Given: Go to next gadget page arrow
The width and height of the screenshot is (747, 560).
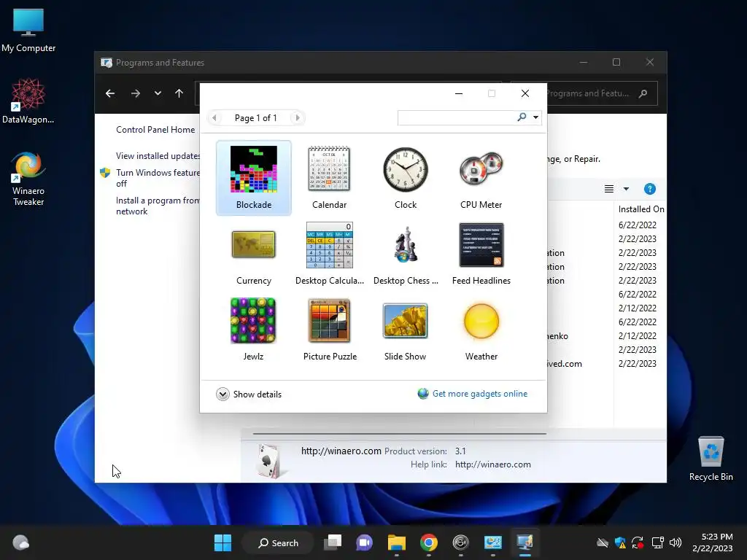Looking at the screenshot, I should [x=298, y=117].
